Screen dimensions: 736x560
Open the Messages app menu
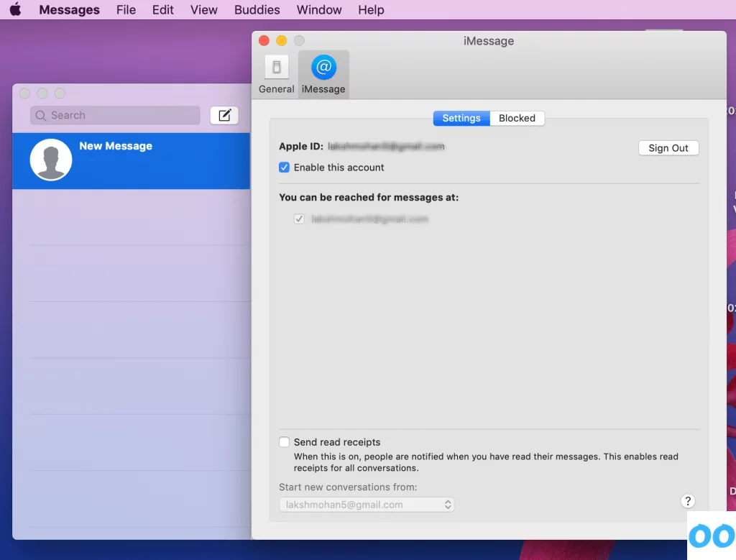coord(69,10)
